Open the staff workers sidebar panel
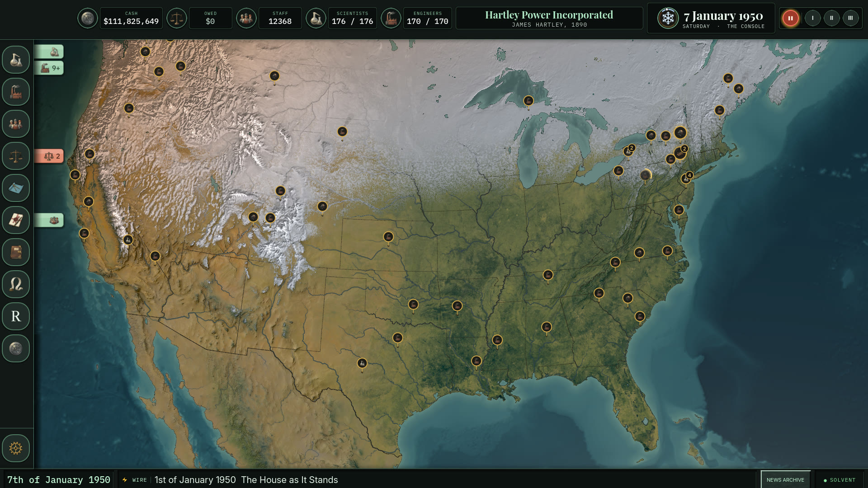Viewport: 868px width, 488px height. tap(16, 124)
